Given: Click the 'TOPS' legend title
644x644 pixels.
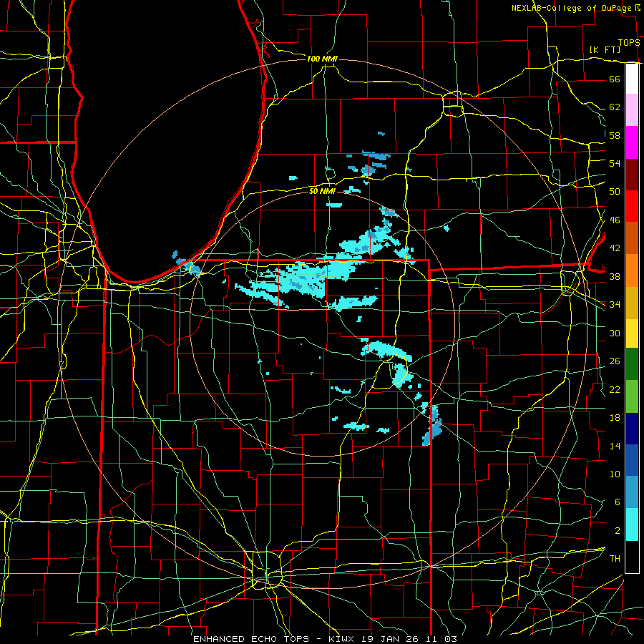Looking at the screenshot, I should (x=629, y=42).
